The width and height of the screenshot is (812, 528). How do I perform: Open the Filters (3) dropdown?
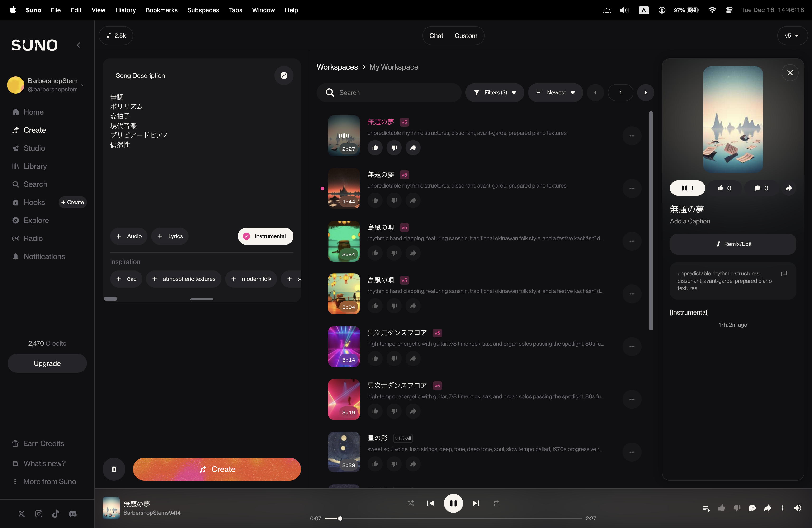click(x=494, y=92)
